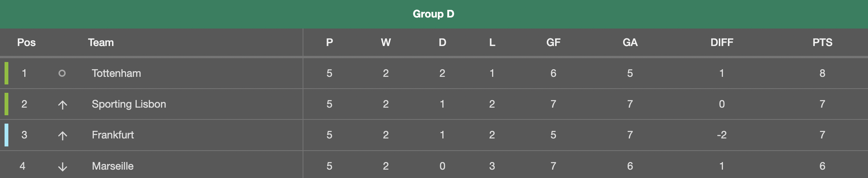Select the Marseille team name
The image size is (868, 178).
click(113, 166)
